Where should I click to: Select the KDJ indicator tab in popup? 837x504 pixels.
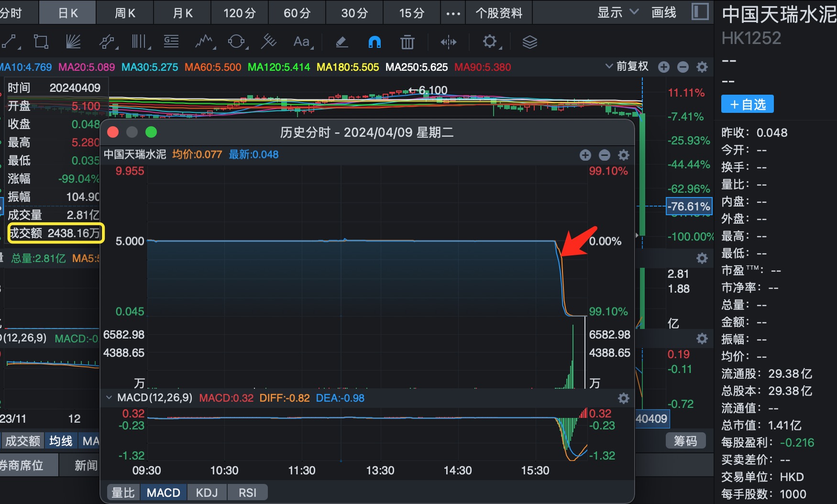207,493
